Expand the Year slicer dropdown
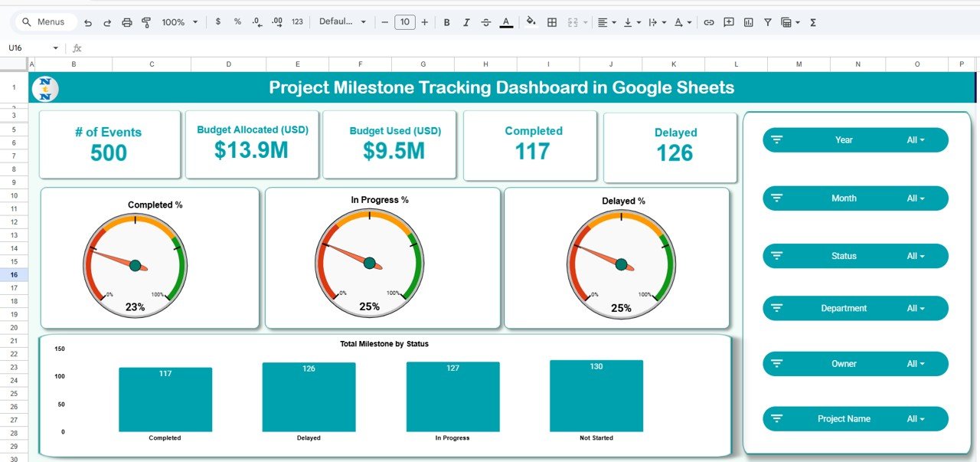Viewport: 980px width, 462px height. (916, 140)
